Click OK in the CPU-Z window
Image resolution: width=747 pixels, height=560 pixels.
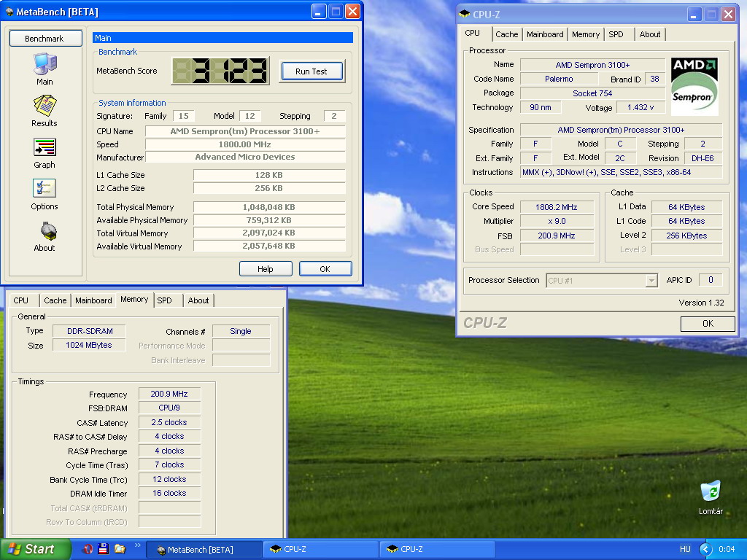708,324
